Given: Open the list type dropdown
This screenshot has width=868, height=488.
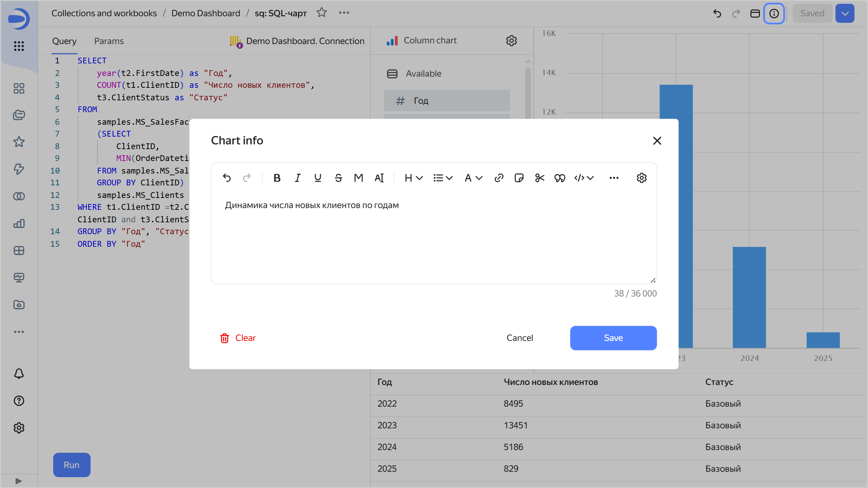Looking at the screenshot, I should (443, 178).
